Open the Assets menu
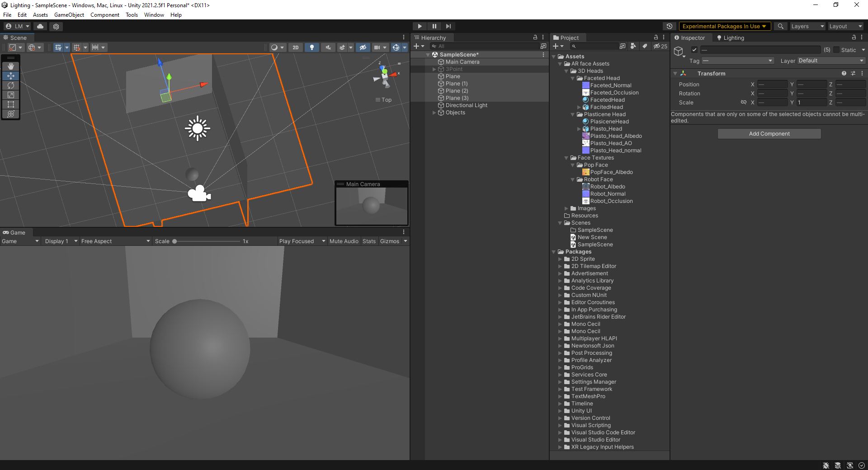Image resolution: width=868 pixels, height=470 pixels. tap(40, 15)
